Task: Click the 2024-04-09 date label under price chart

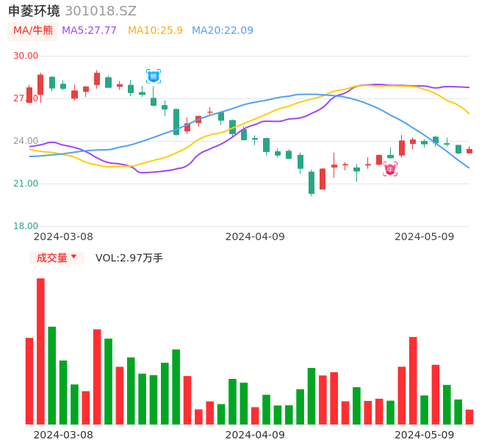Action: click(255, 236)
